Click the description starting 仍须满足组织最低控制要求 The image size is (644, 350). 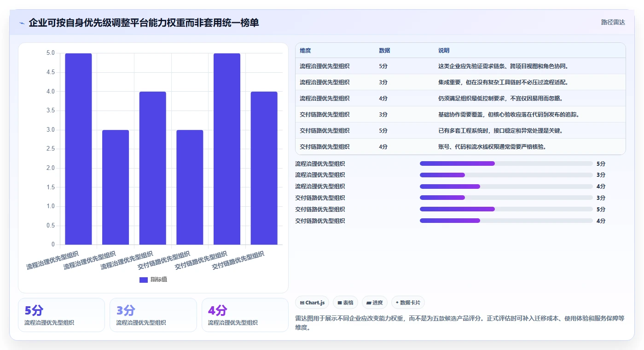tap(500, 99)
